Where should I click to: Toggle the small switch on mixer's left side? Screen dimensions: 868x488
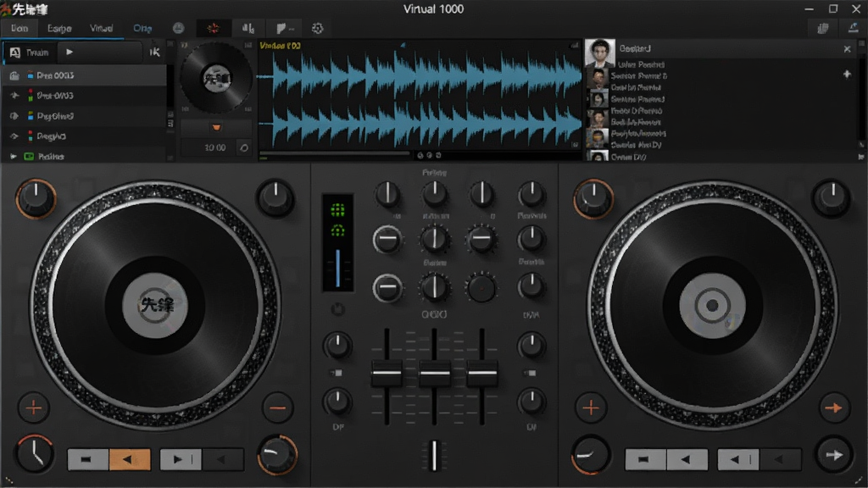(x=336, y=373)
